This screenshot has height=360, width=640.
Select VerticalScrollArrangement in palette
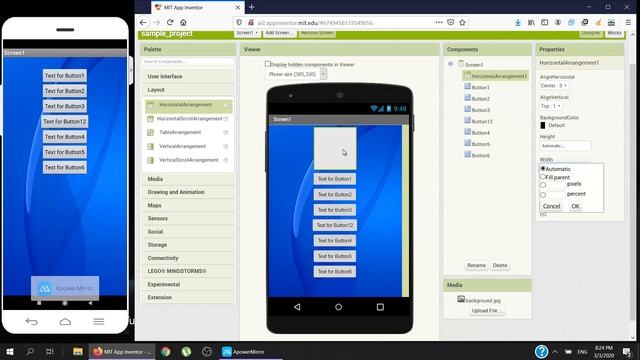click(x=189, y=160)
